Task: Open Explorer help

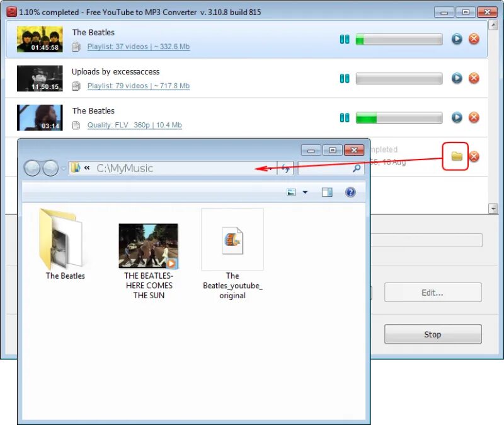Action: 350,192
